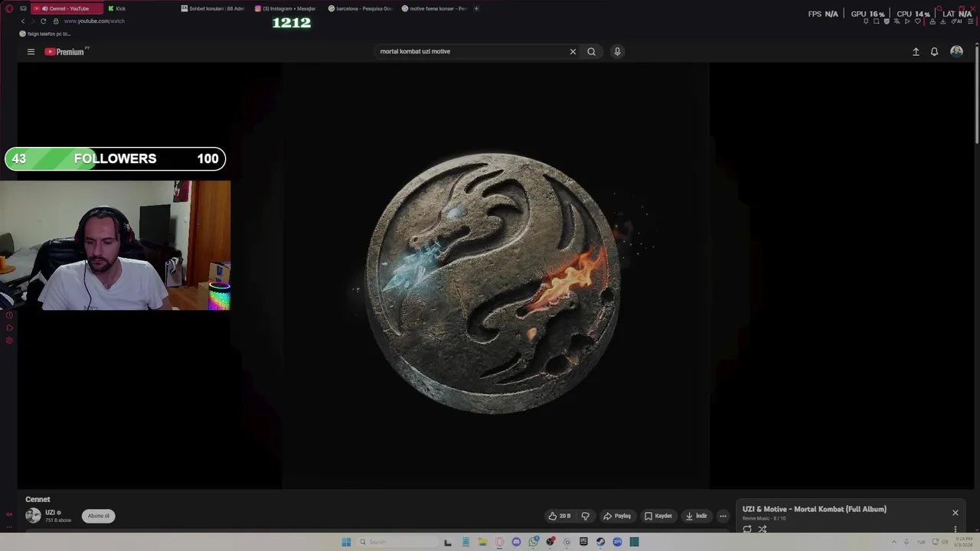Switch to the motive faena konser tab
980x551 pixels.
[x=435, y=8]
